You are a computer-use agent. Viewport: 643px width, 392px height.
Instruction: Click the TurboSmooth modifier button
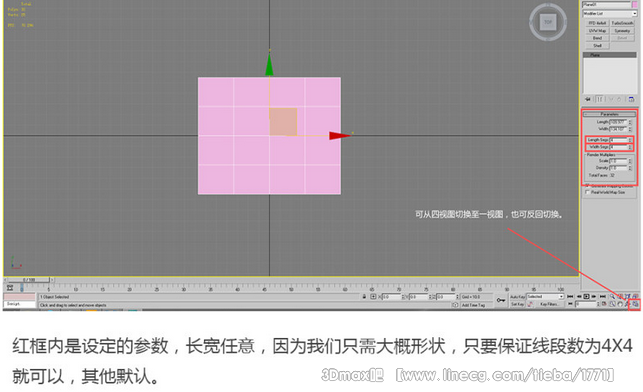click(x=622, y=23)
